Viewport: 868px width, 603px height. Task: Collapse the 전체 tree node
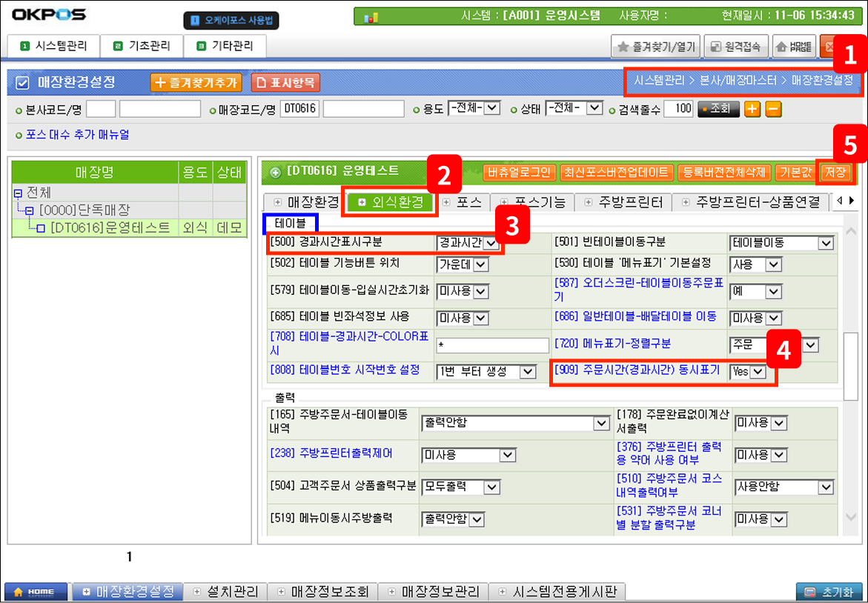[x=18, y=192]
